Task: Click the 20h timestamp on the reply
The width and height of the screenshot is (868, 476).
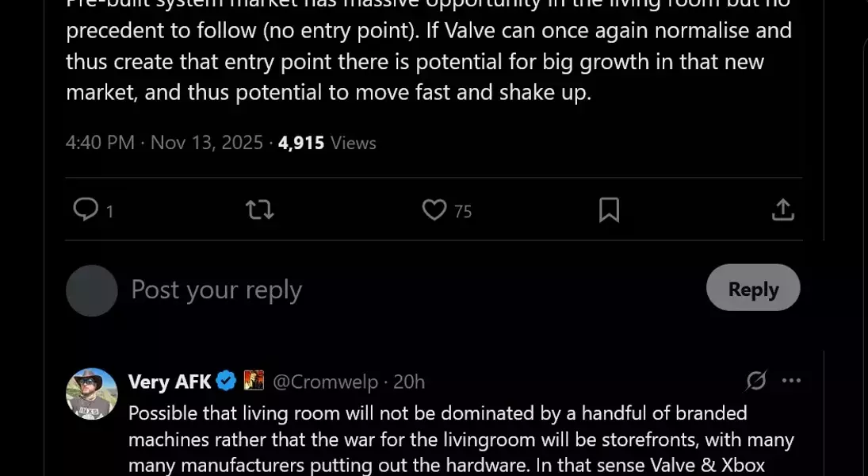Action: coord(409,382)
